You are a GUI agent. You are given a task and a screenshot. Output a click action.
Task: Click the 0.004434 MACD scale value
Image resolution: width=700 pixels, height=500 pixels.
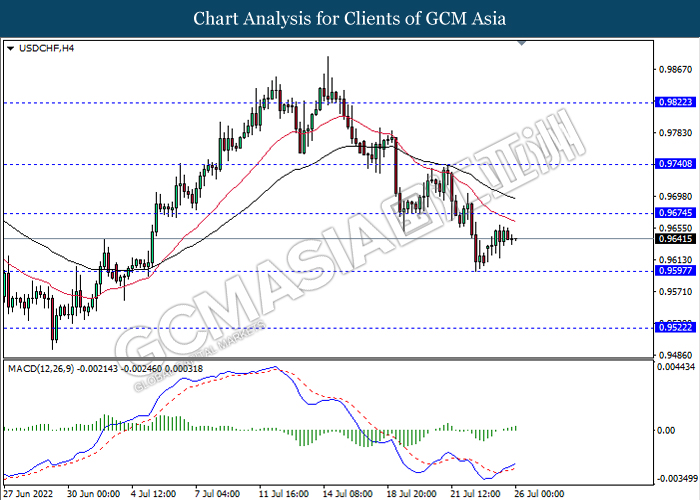tap(677, 367)
